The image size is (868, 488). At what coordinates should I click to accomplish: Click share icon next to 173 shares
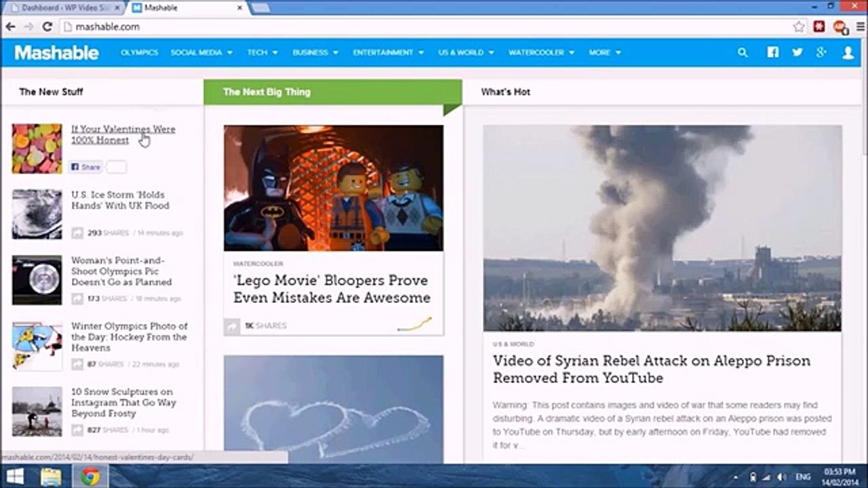tap(77, 298)
